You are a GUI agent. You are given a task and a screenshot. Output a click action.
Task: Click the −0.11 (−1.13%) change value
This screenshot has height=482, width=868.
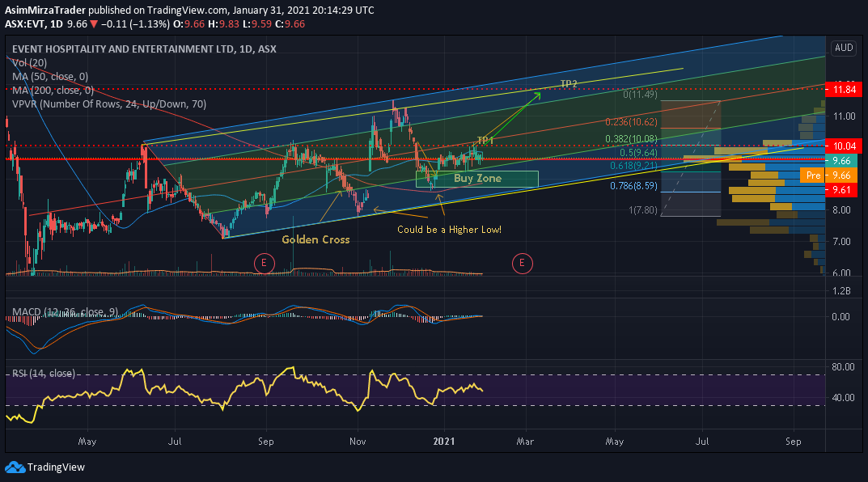tap(136, 23)
